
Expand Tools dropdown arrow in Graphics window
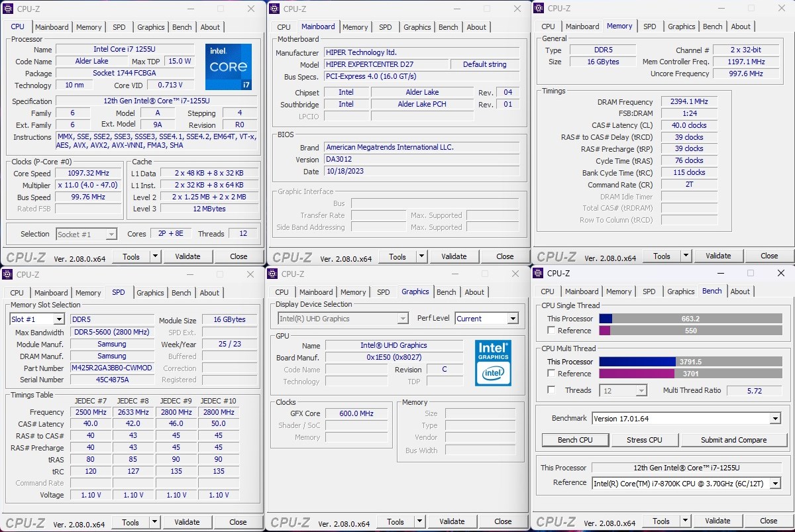pos(420,521)
